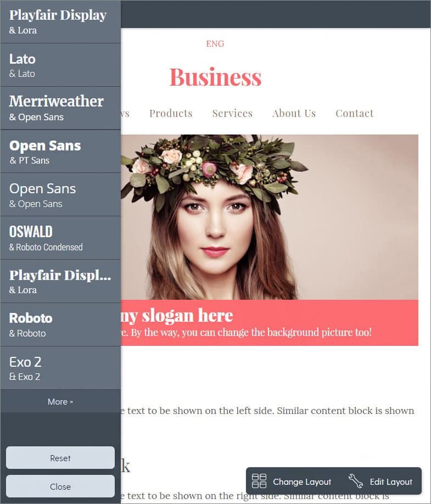The height and width of the screenshot is (504, 431).
Task: Open the About Us page link
Action: pyautogui.click(x=294, y=113)
